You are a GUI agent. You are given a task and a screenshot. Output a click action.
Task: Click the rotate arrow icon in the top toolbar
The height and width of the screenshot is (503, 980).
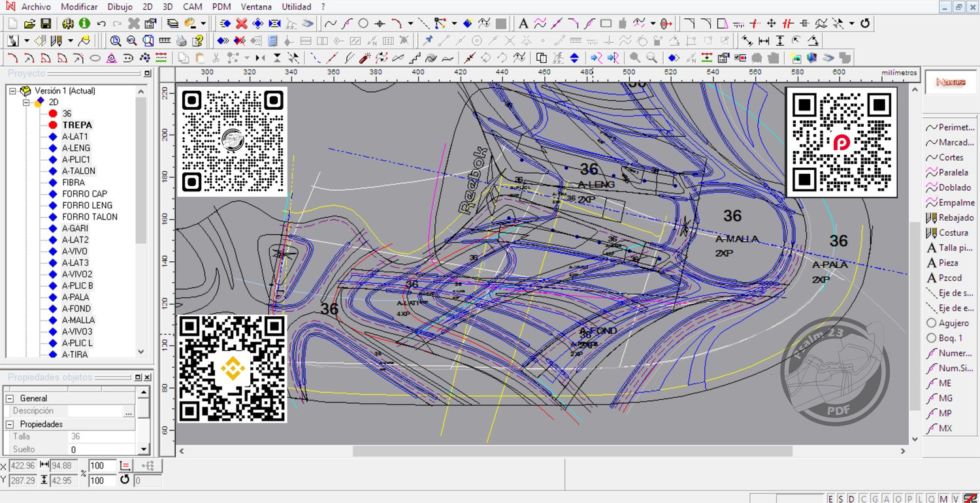pyautogui.click(x=865, y=24)
